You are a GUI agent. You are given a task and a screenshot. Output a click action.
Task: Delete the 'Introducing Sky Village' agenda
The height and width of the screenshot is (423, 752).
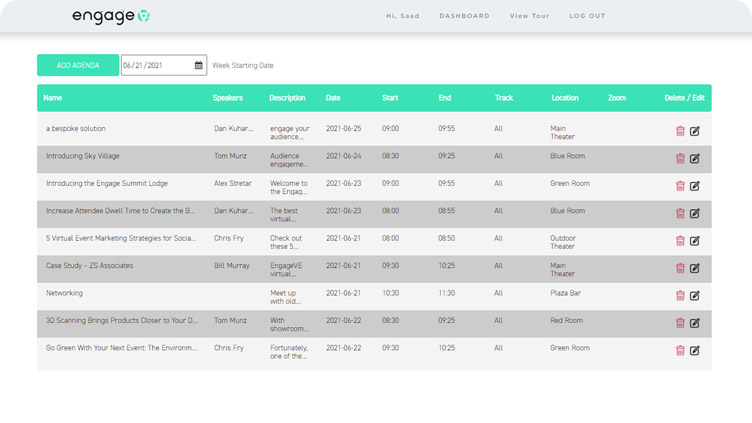[x=680, y=158]
